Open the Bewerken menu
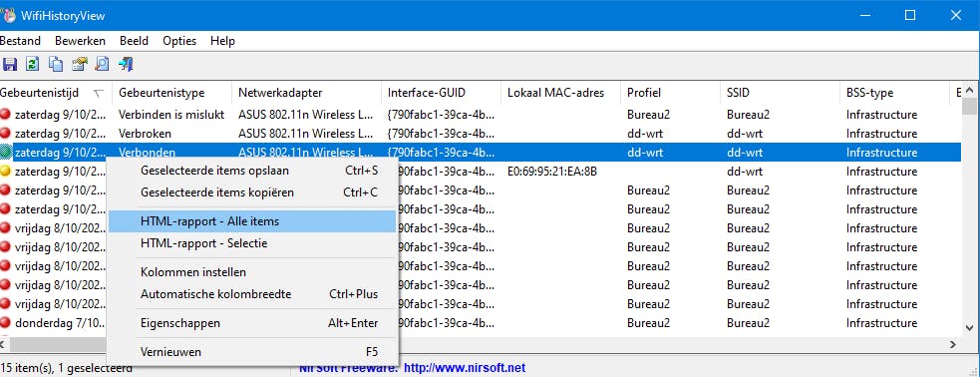This screenshot has width=980, height=377. 80,41
